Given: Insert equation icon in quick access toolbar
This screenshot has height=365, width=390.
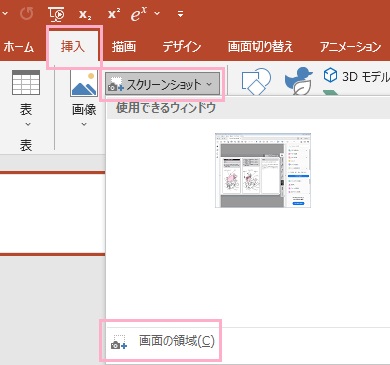Looking at the screenshot, I should coord(139,14).
